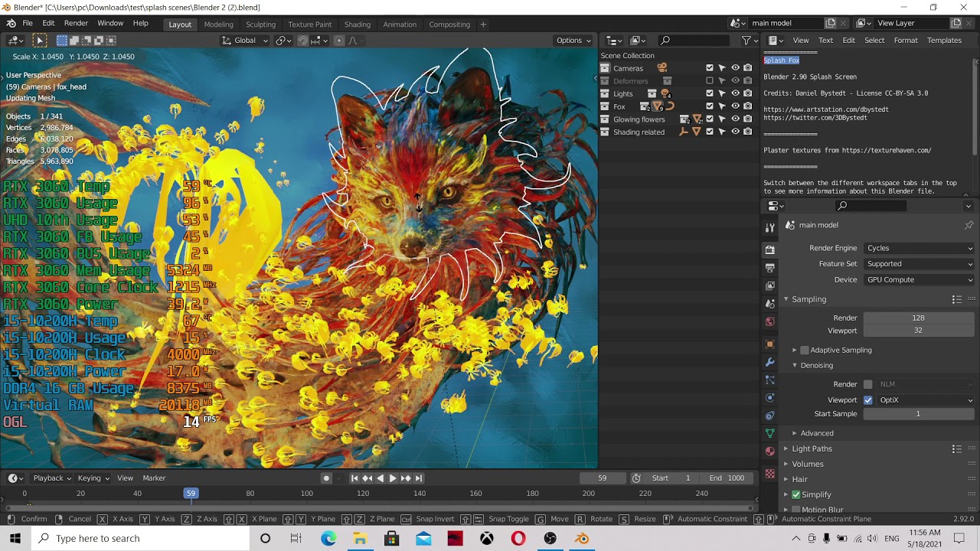Screen dimensions: 980x551
Task: Adjust the Start Sample field
Action: tap(919, 414)
